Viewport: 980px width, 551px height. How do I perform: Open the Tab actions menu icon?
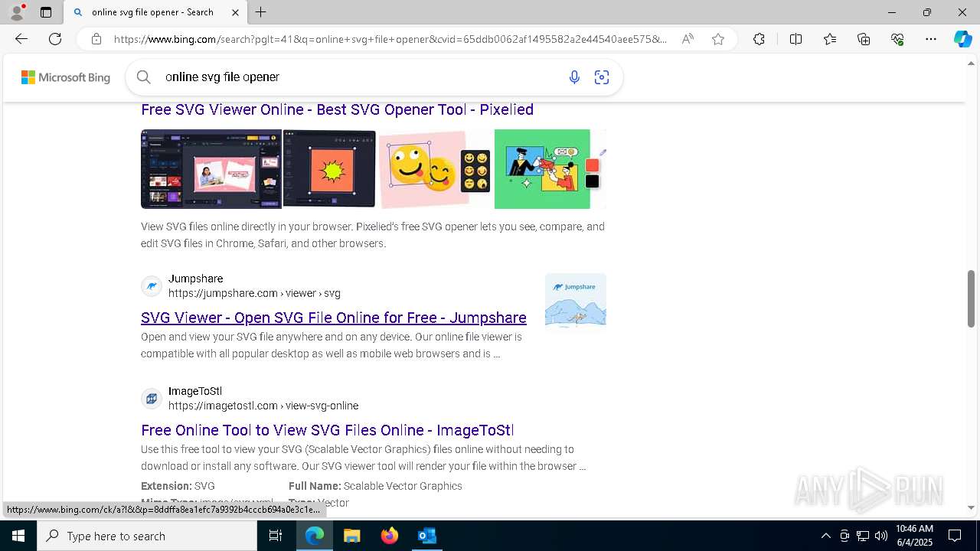point(46,12)
